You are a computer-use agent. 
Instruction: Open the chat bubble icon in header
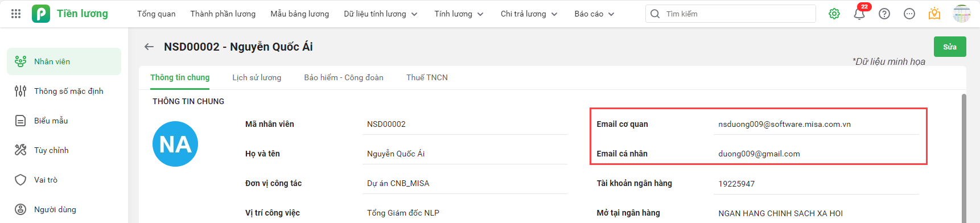909,14
